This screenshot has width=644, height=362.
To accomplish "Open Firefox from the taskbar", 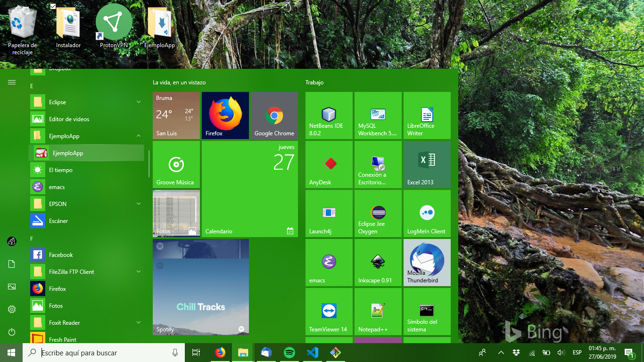I will click(220, 353).
